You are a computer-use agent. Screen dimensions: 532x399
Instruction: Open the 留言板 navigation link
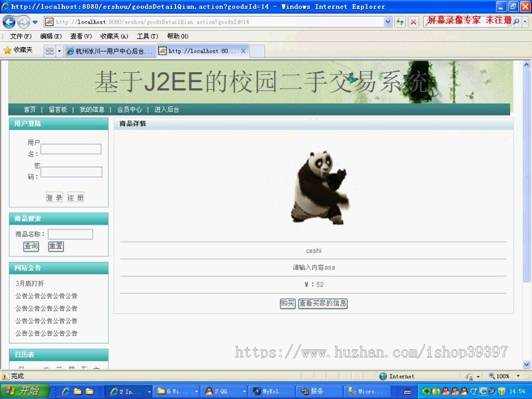pos(58,109)
